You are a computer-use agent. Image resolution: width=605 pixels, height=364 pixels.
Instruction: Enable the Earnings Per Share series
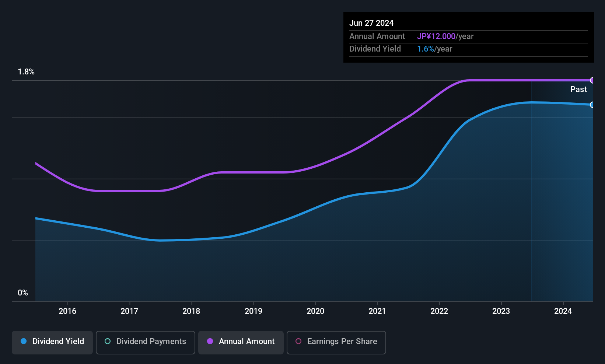(336, 343)
